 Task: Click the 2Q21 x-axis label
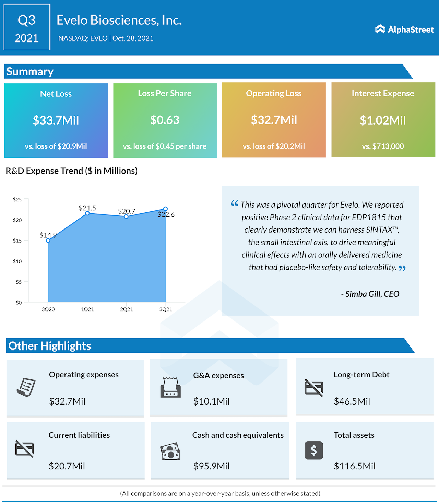tap(127, 309)
